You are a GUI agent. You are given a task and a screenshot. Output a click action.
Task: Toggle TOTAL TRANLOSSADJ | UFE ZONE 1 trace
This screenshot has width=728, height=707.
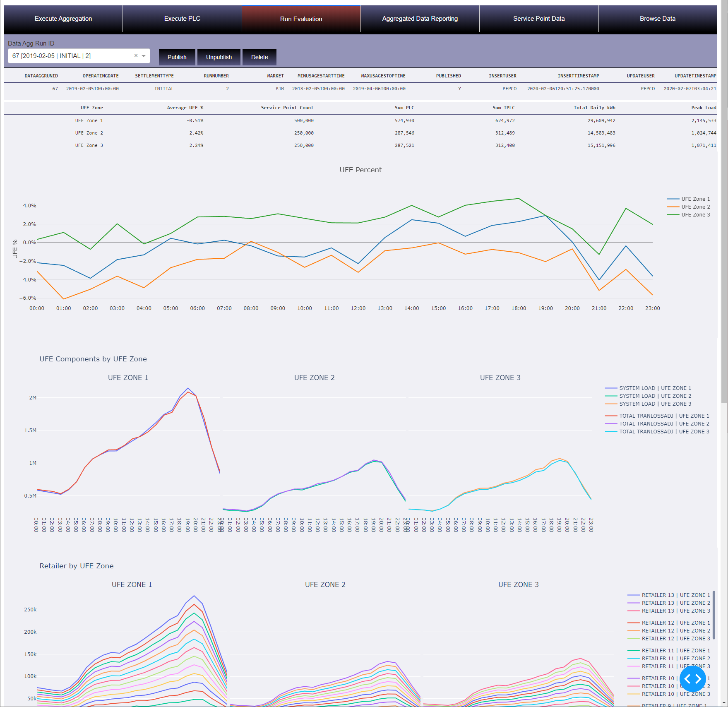pyautogui.click(x=657, y=416)
